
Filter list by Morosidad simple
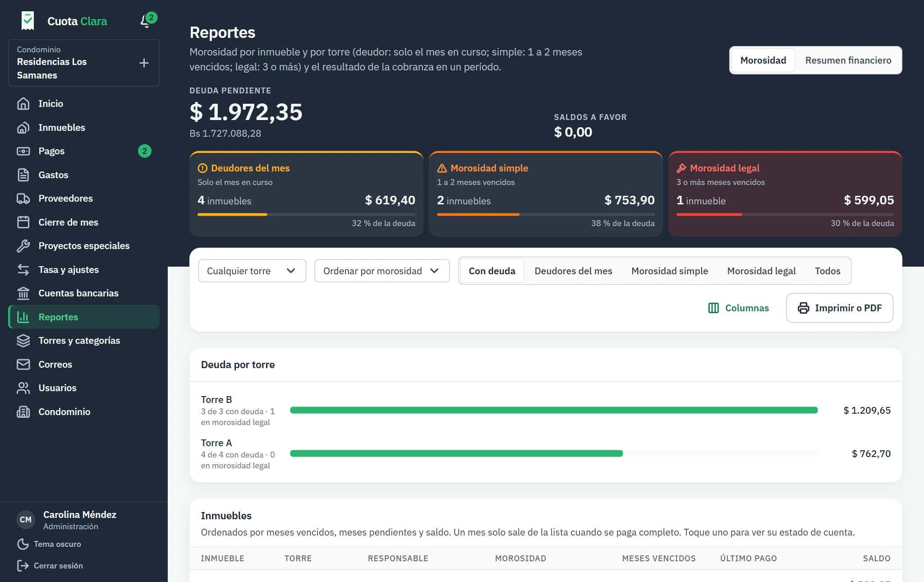(x=670, y=271)
